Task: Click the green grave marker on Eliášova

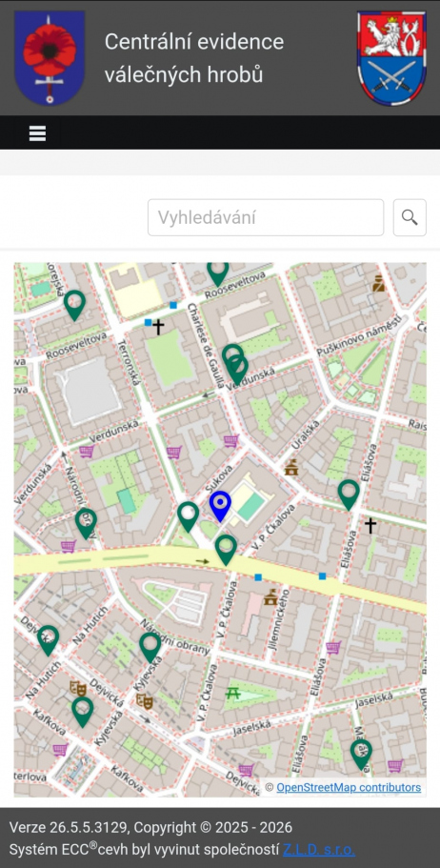Action: (x=349, y=495)
